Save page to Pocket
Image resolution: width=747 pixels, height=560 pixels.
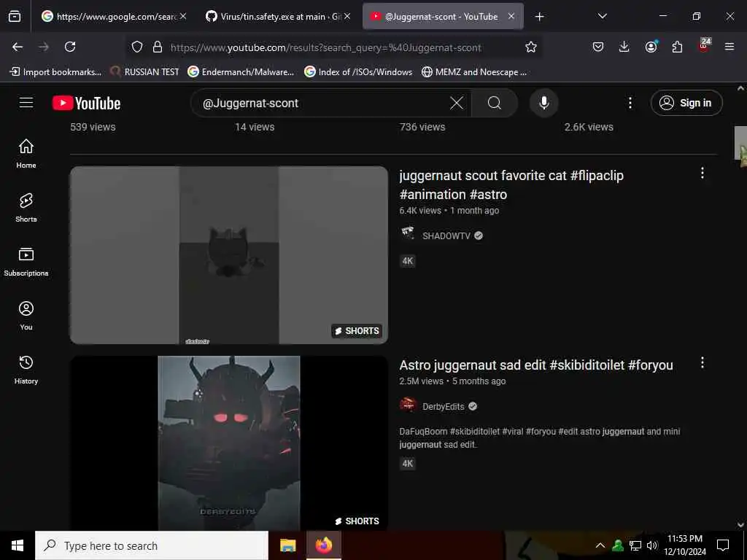[x=598, y=47]
